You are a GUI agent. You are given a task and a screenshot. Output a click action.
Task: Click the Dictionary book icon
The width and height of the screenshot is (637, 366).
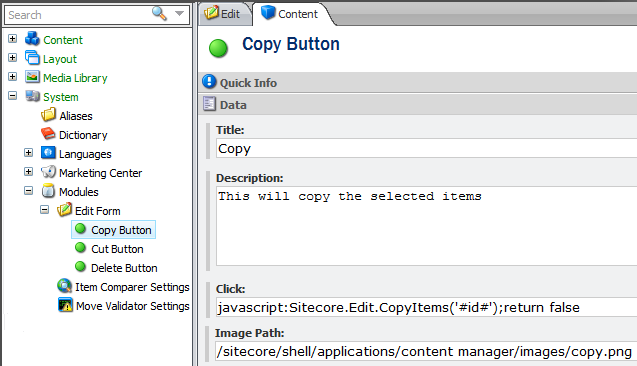[x=48, y=134]
